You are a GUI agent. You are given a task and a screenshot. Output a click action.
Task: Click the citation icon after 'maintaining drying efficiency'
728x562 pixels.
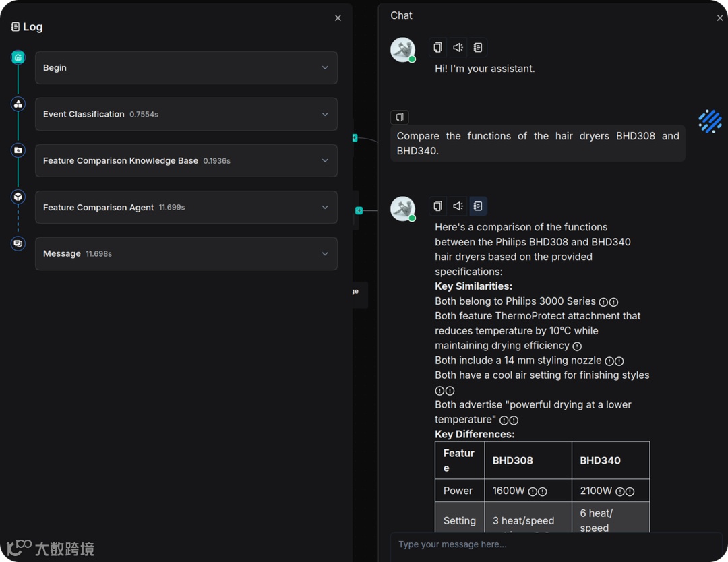click(x=577, y=346)
